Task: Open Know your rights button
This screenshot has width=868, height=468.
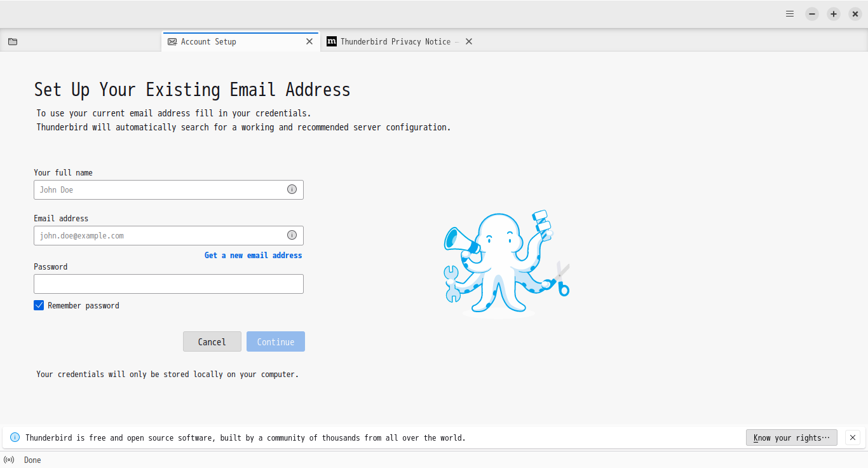Action: coord(792,437)
